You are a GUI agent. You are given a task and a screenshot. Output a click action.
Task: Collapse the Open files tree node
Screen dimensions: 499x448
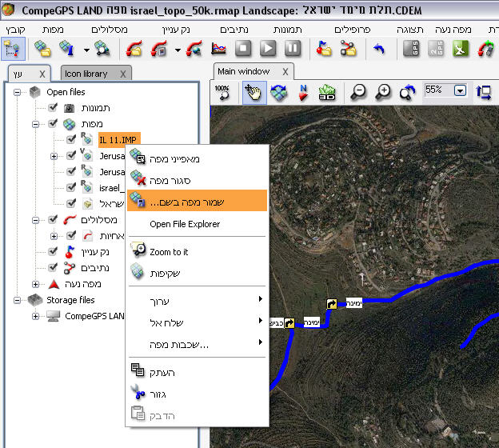[x=18, y=92]
